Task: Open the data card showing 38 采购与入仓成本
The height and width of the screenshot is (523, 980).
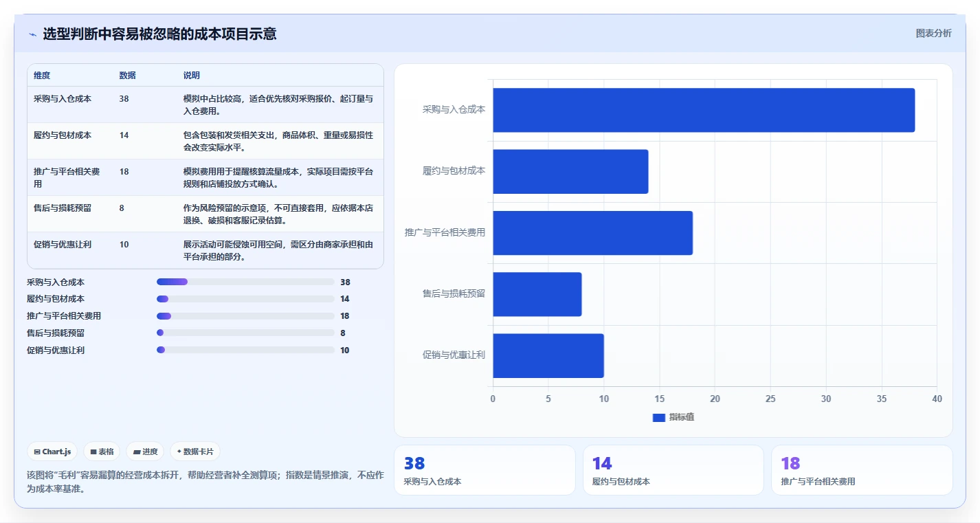Action: 485,470
